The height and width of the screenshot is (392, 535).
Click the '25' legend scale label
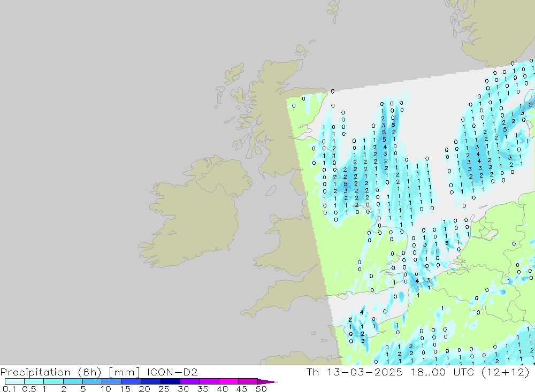click(x=164, y=389)
